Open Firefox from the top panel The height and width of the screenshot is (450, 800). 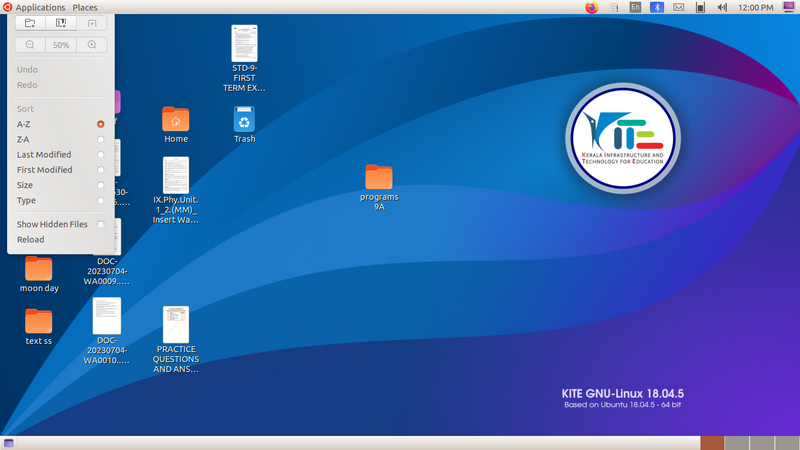click(x=591, y=8)
